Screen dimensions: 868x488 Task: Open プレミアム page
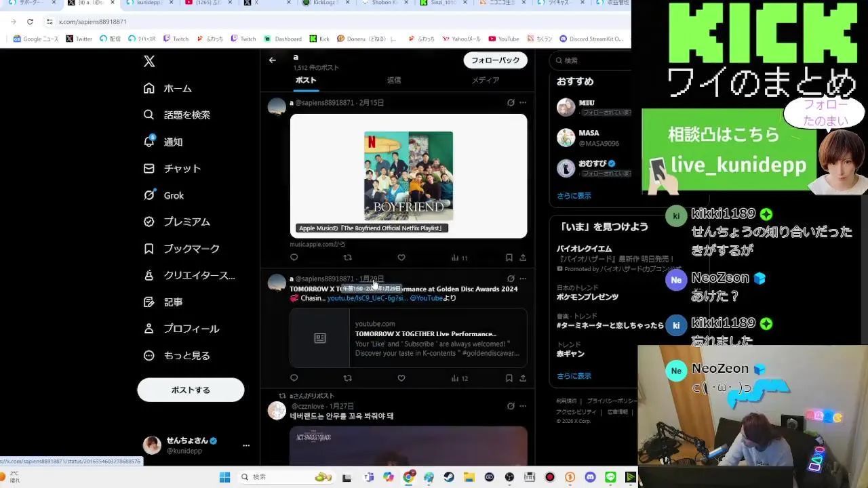pos(177,222)
